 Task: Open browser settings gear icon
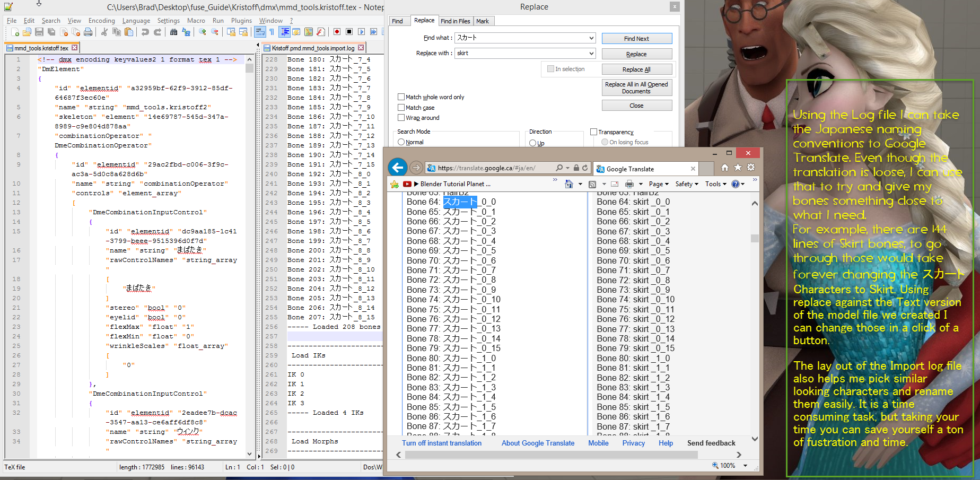click(751, 168)
